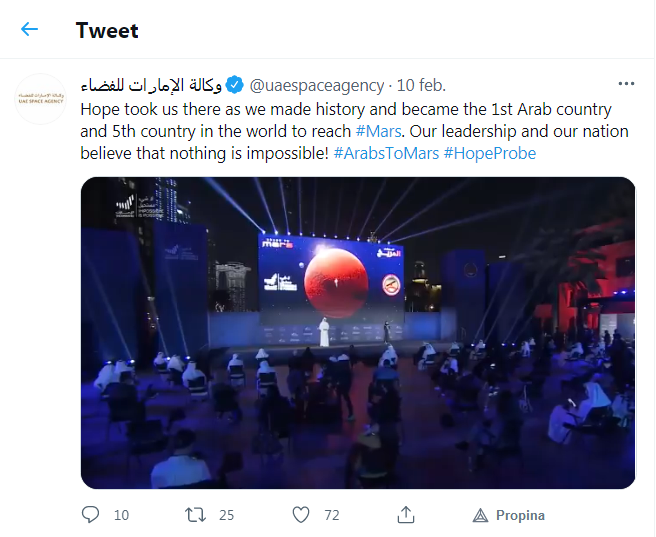Open the reply speech bubble icon
Screen dimensions: 656x537
pyautogui.click(x=90, y=515)
